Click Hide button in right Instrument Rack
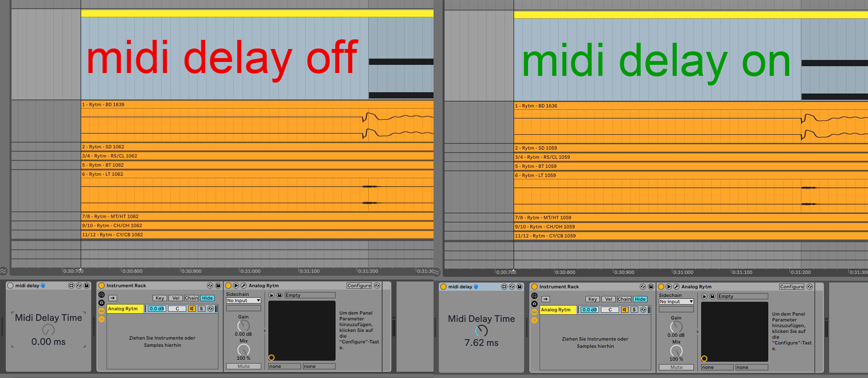868x378 pixels. (x=640, y=299)
